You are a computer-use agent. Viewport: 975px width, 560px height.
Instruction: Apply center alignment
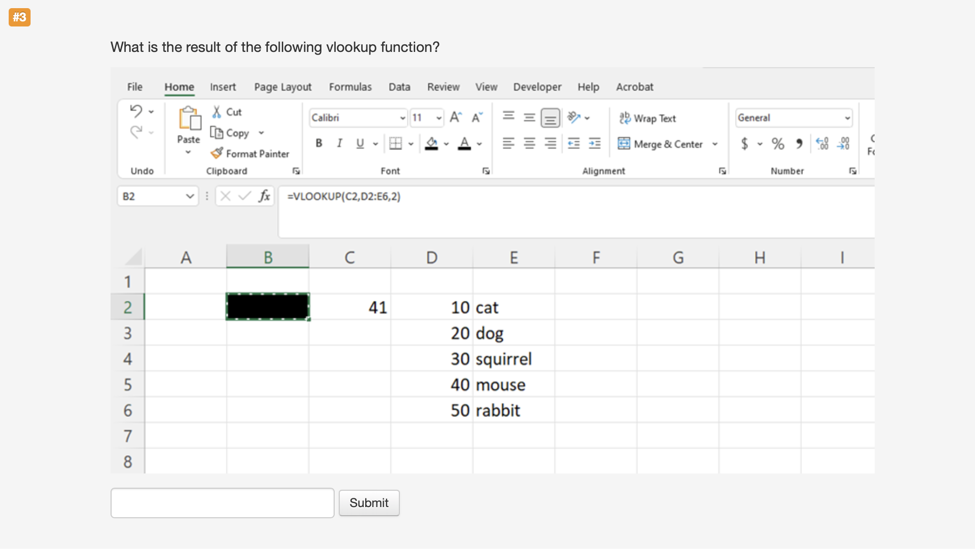point(529,143)
